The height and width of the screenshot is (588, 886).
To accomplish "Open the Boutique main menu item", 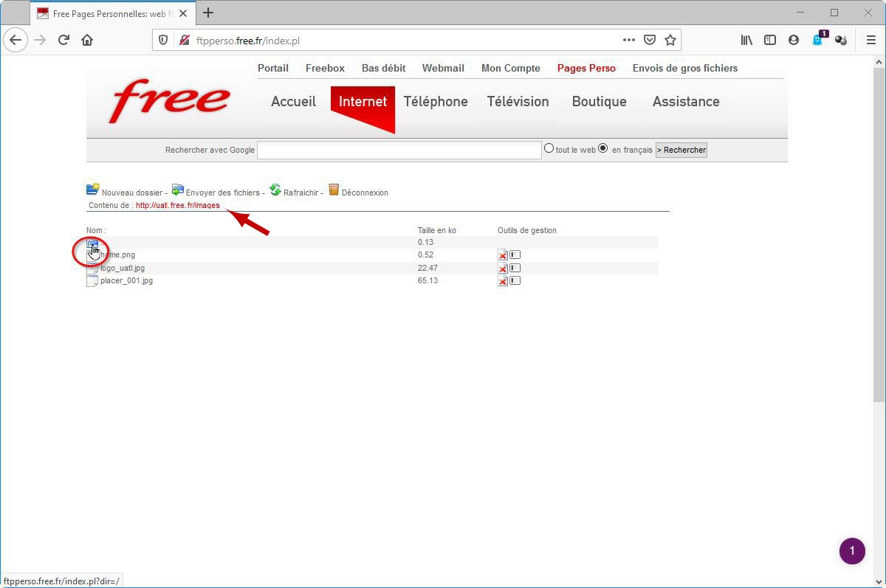I will coord(599,102).
